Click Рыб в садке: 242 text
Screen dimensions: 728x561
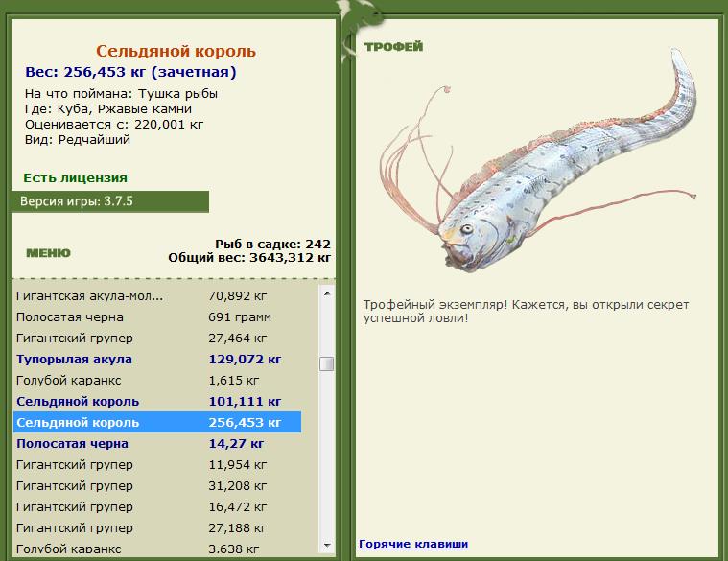[x=272, y=245]
